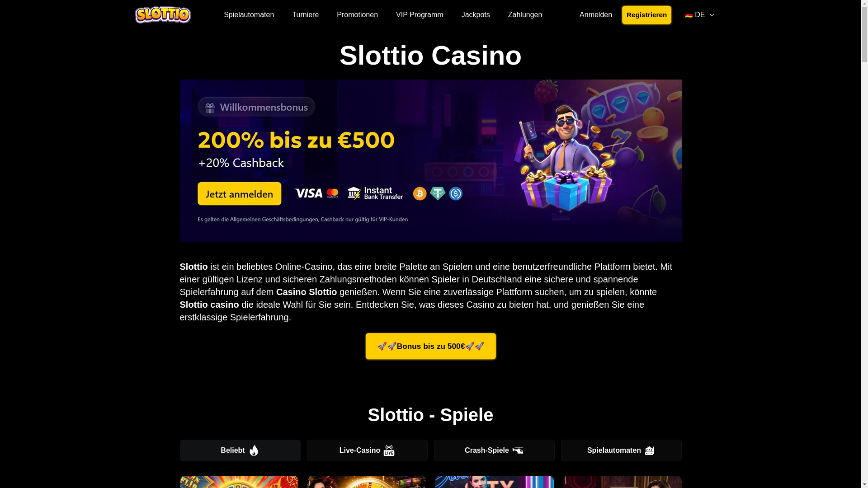Open the first game thumbnail under Beliebt
868x488 pixels.
point(239,482)
